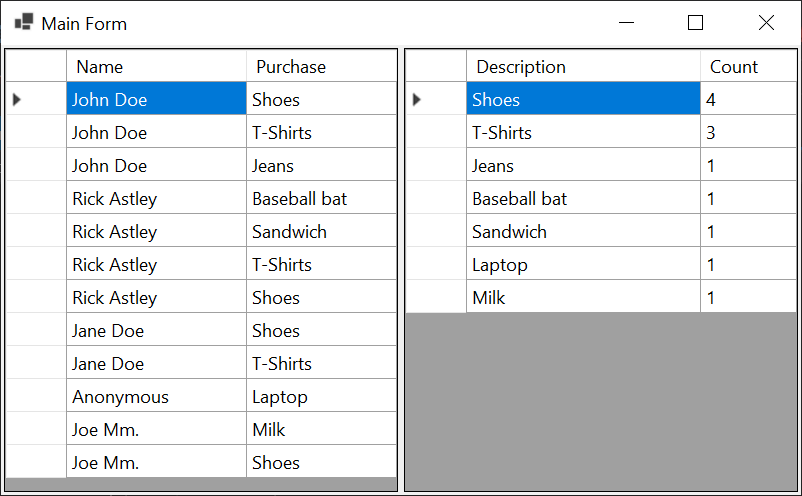This screenshot has height=496, width=802.
Task: Click row header of the Joe Mm. Milk row
Action: pos(36,429)
